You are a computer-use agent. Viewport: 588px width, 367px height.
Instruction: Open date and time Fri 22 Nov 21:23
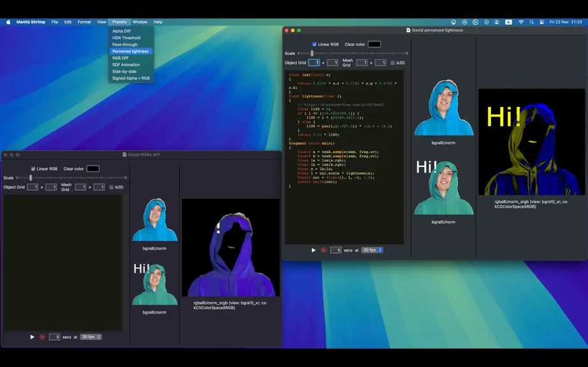point(566,22)
